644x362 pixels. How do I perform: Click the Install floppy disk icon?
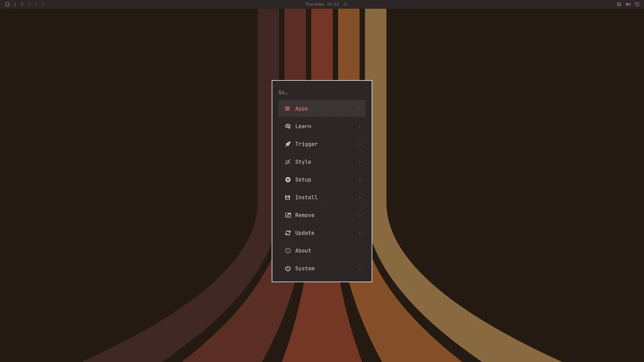point(287,197)
